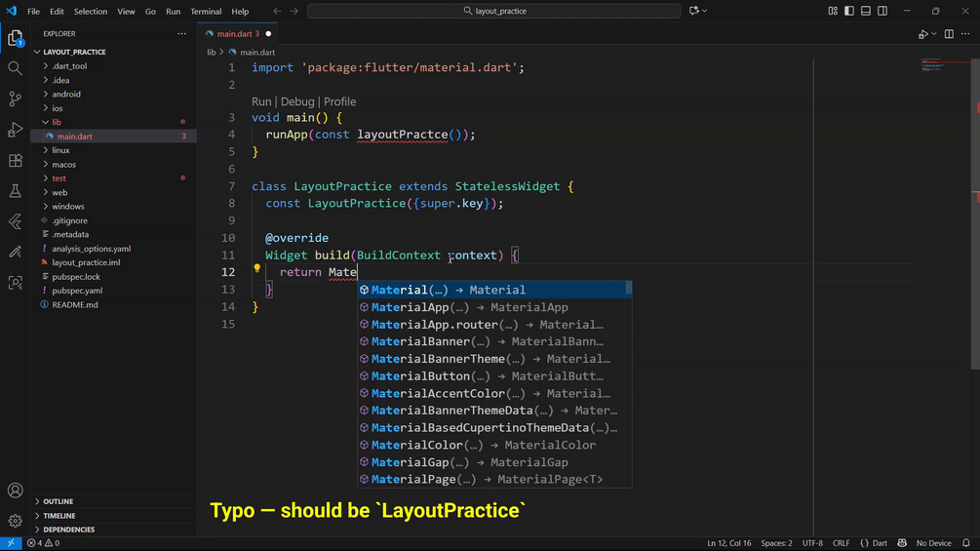Show errors and warnings count
980x551 pixels.
pyautogui.click(x=43, y=543)
